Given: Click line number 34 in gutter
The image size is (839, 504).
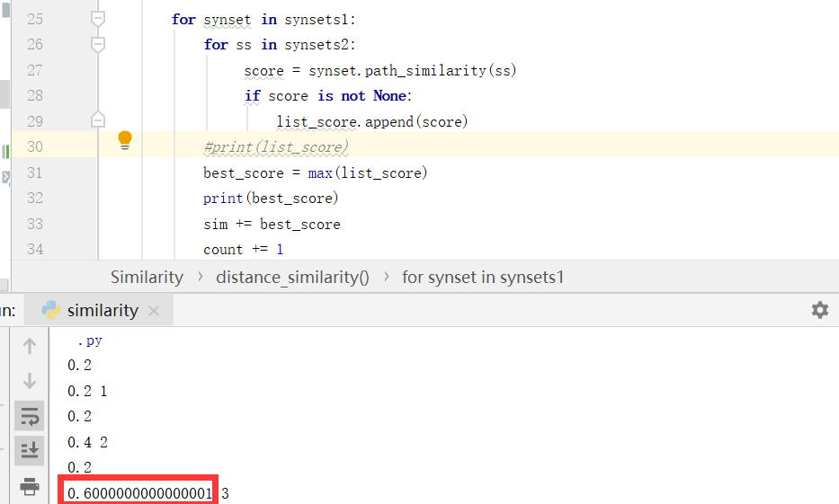Looking at the screenshot, I should pyautogui.click(x=35, y=250).
